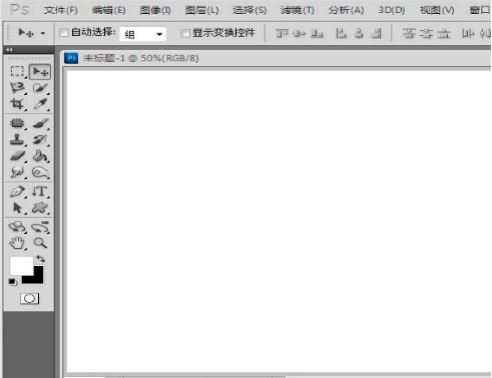Select the Type tool
The image size is (492, 378).
pyautogui.click(x=40, y=192)
